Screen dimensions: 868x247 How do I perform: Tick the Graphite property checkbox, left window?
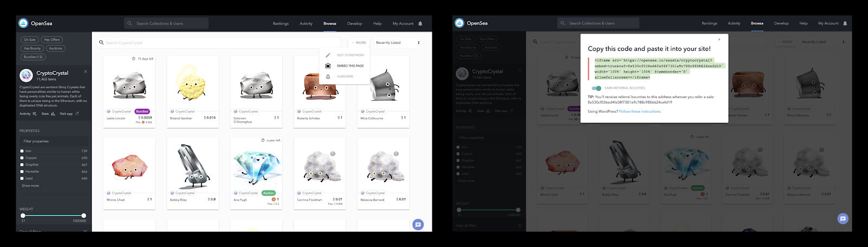[22, 165]
